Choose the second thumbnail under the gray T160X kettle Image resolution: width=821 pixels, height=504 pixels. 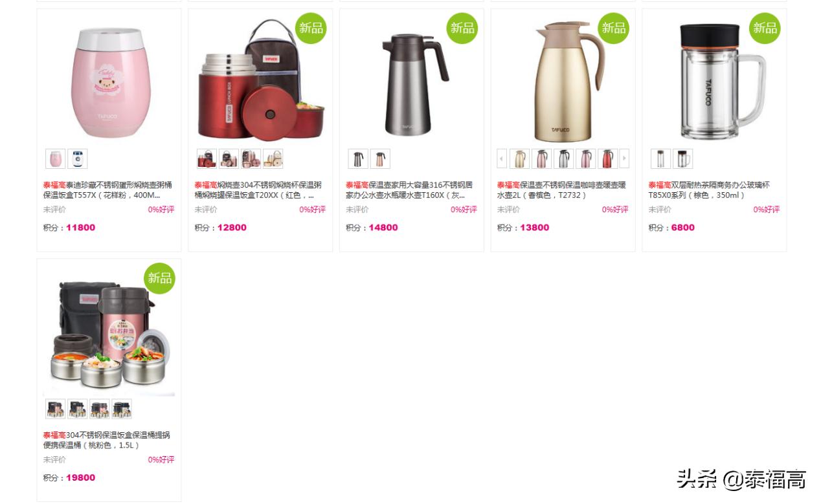click(380, 159)
